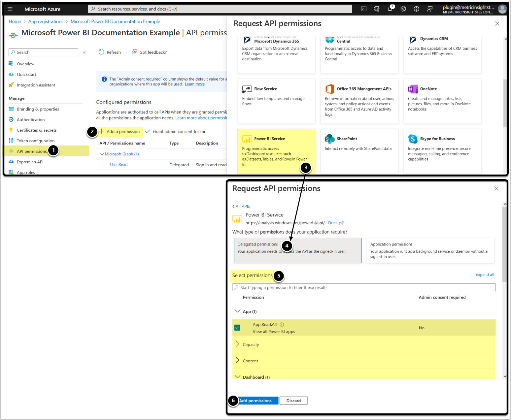Click Add a permission

pos(119,132)
